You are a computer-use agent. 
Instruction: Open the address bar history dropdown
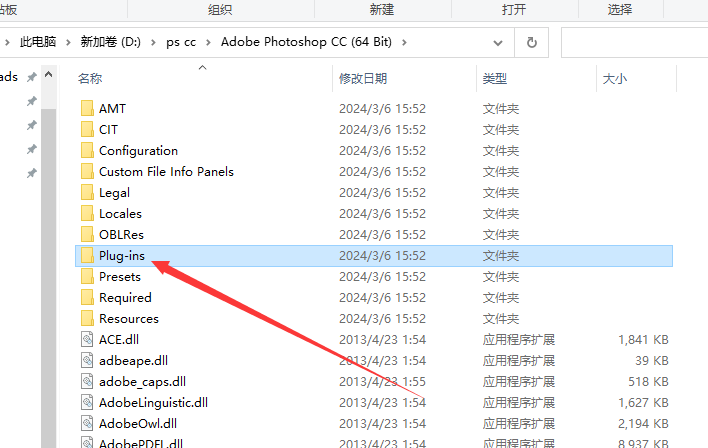click(498, 43)
